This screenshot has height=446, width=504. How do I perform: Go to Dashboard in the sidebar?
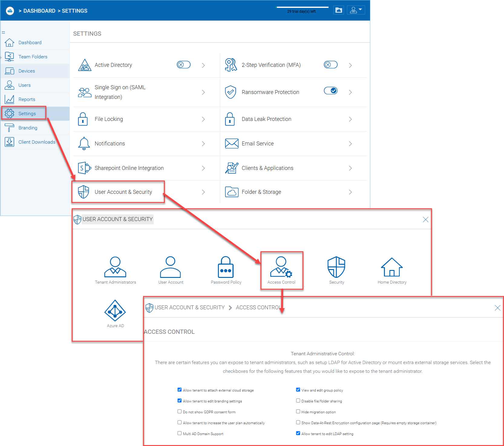point(35,43)
